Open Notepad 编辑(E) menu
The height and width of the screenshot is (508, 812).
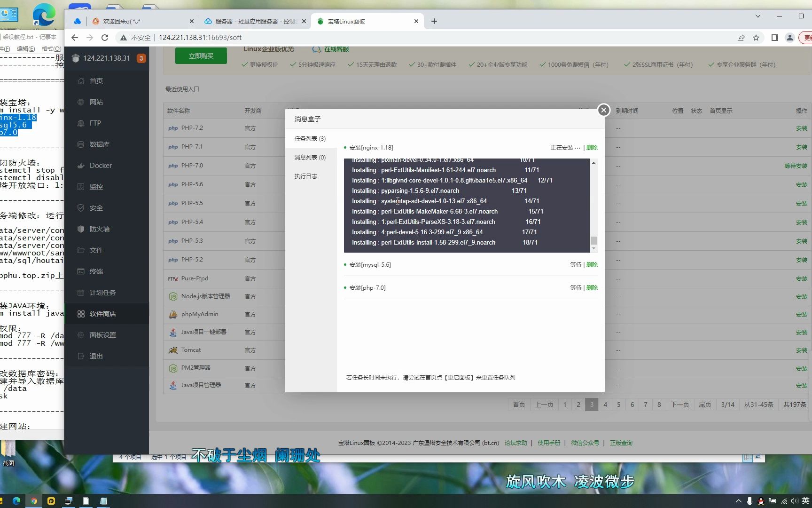[26, 49]
